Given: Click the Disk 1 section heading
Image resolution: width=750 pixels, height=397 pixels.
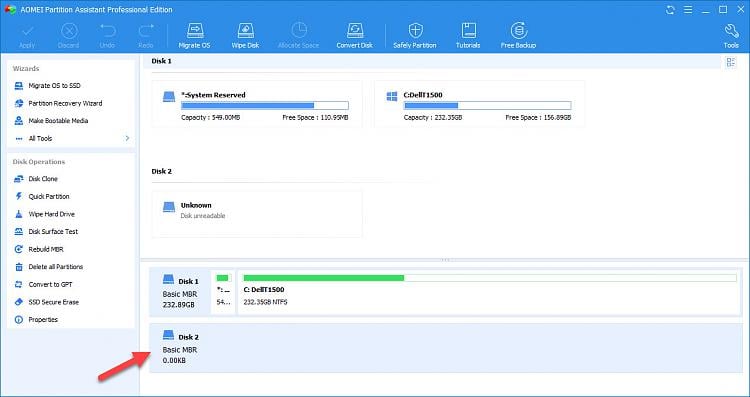Looking at the screenshot, I should tap(162, 61).
